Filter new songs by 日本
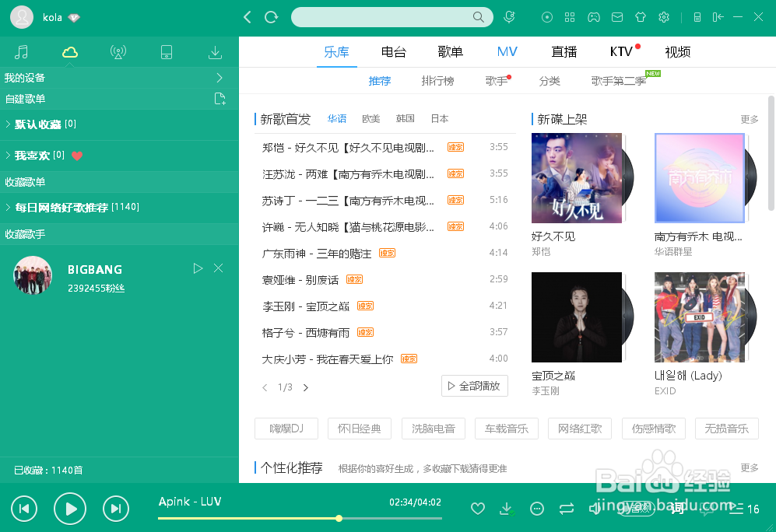This screenshot has height=532, width=776. pos(440,119)
